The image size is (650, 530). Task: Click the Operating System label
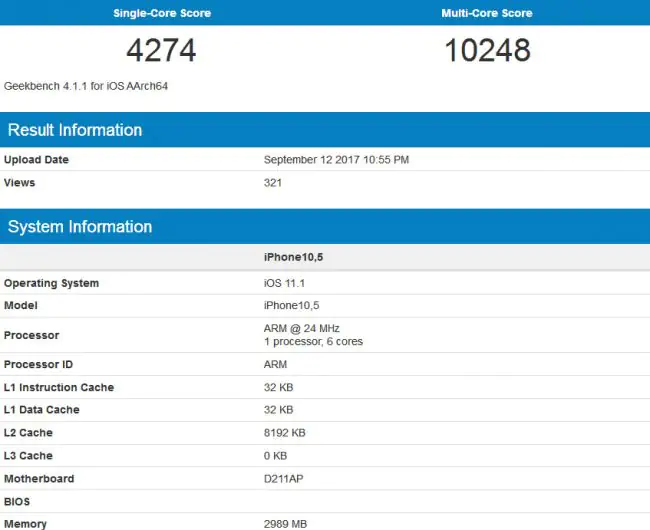pyautogui.click(x=51, y=283)
